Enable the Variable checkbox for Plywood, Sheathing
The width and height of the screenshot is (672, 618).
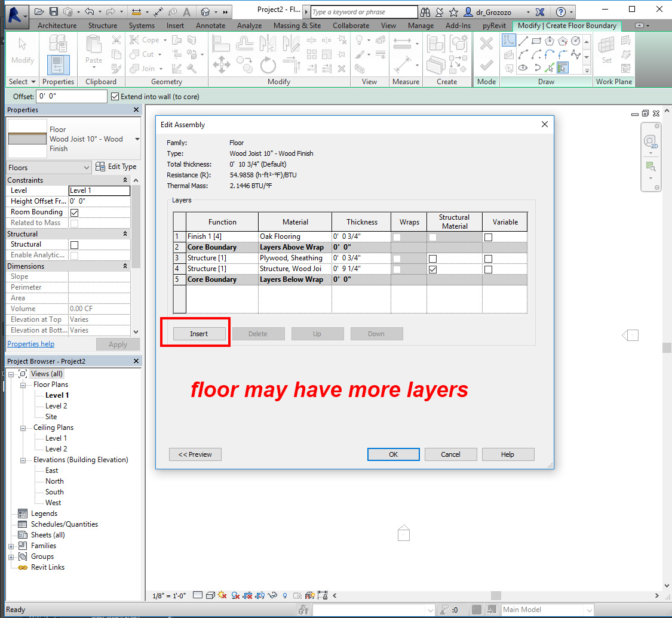(x=488, y=258)
